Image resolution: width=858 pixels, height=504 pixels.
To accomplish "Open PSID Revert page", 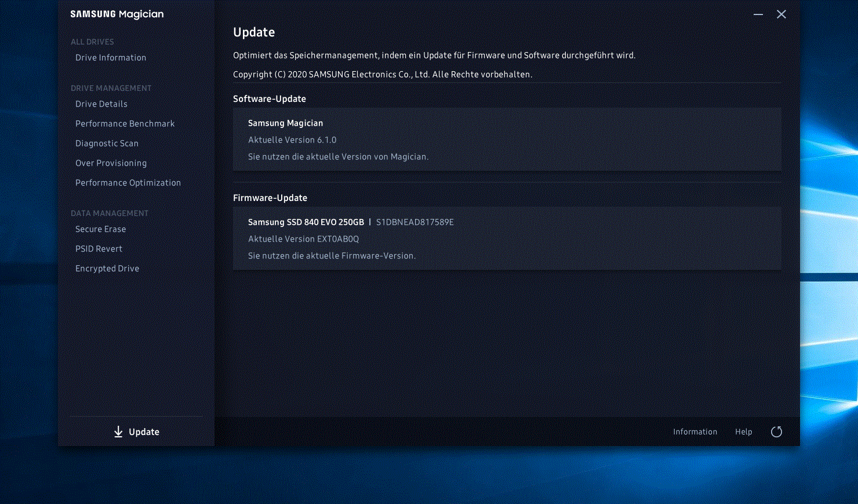I will [x=99, y=249].
